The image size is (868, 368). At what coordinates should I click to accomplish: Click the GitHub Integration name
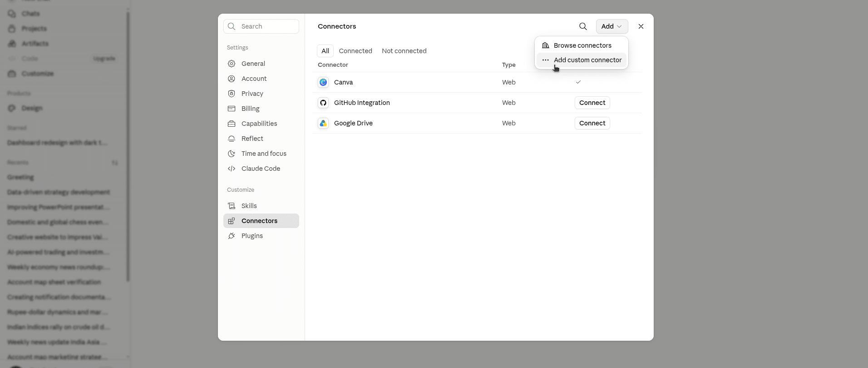362,103
